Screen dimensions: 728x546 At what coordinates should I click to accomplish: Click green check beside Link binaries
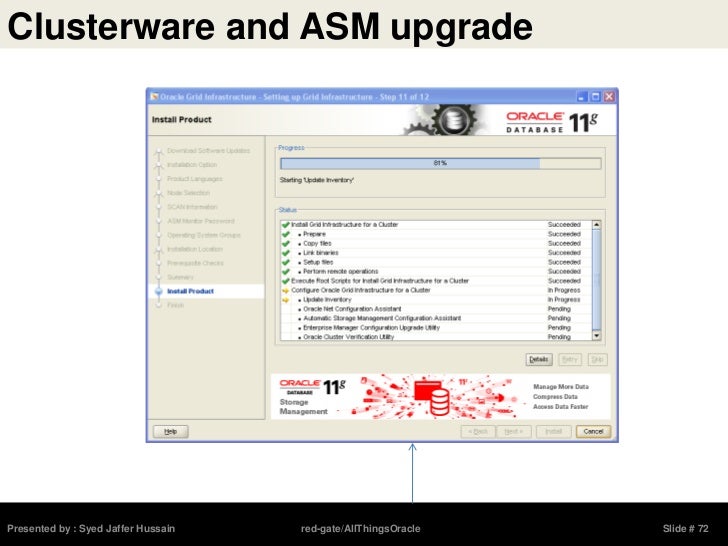286,253
